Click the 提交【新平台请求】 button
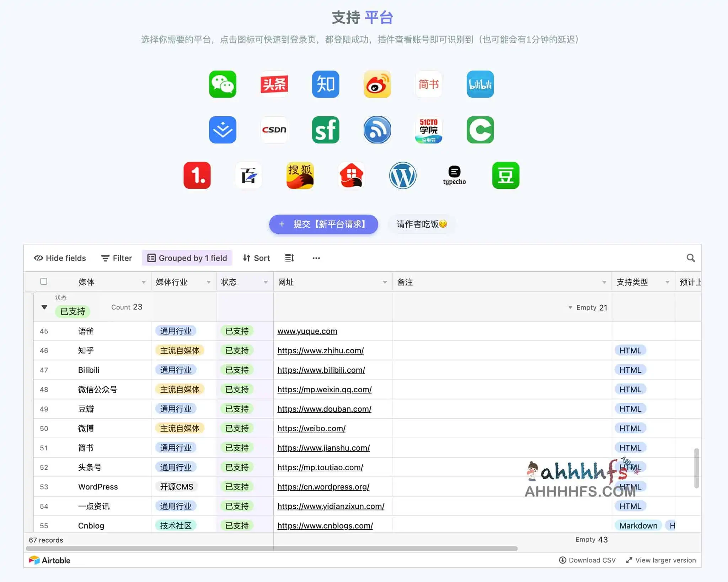Screen dimensions: 728x582 tap(323, 224)
